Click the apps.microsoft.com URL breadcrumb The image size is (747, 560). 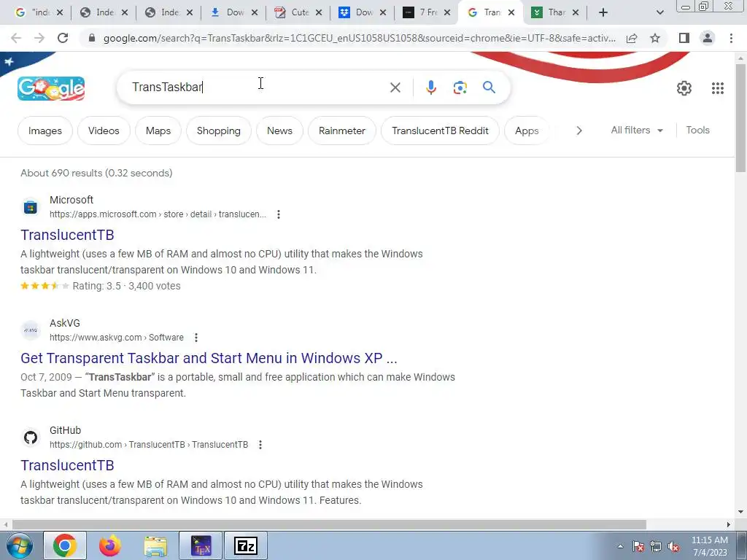[158, 214]
